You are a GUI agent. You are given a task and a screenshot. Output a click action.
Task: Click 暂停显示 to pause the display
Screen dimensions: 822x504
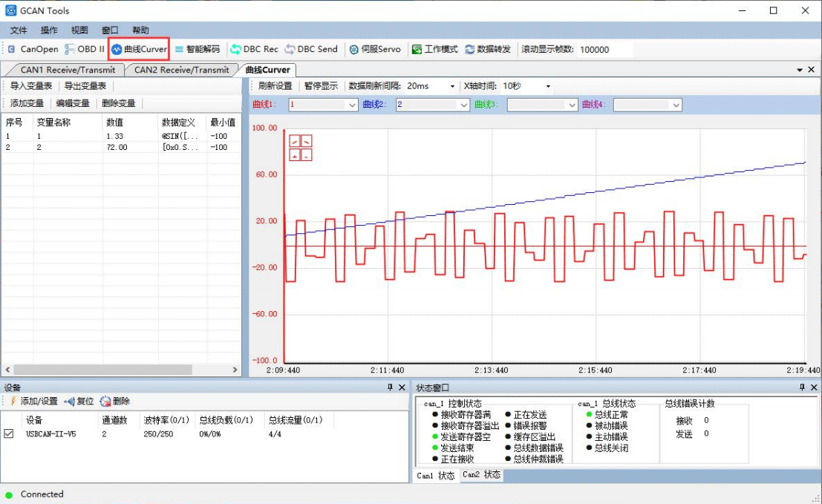tap(321, 86)
